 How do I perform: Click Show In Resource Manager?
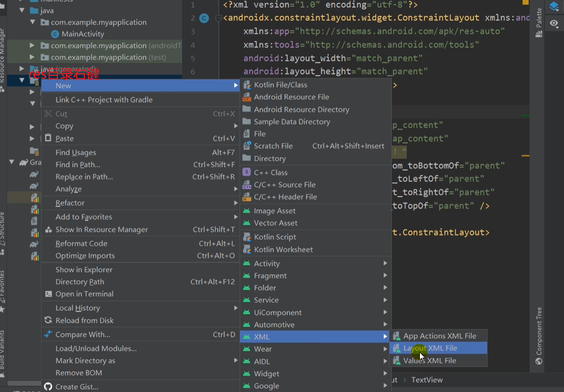click(140, 229)
